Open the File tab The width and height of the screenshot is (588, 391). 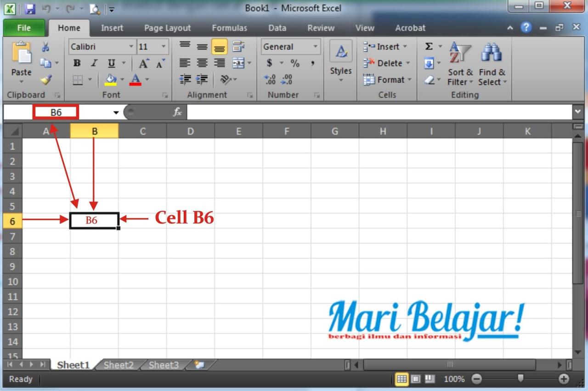click(x=24, y=28)
